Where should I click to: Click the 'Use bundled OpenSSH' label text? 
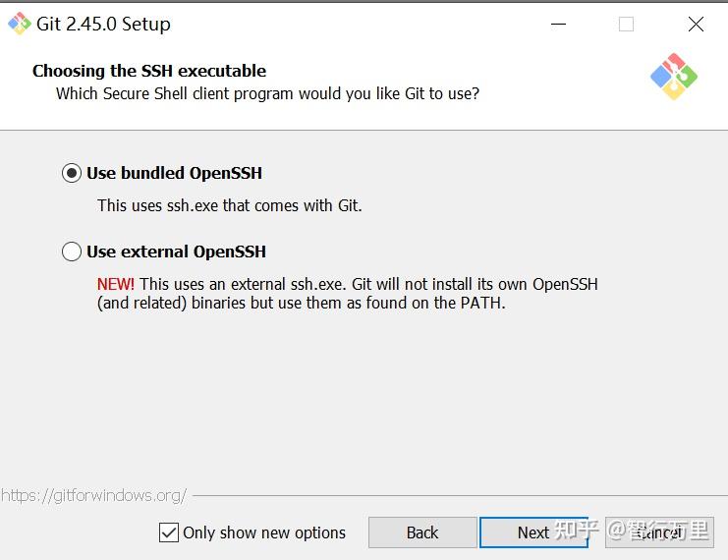coord(174,173)
